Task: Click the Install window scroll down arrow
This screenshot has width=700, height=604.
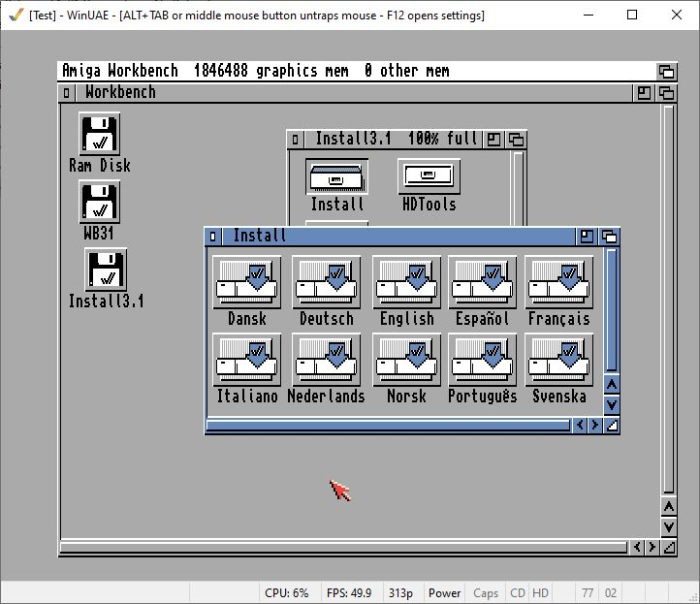Action: pos(612,406)
